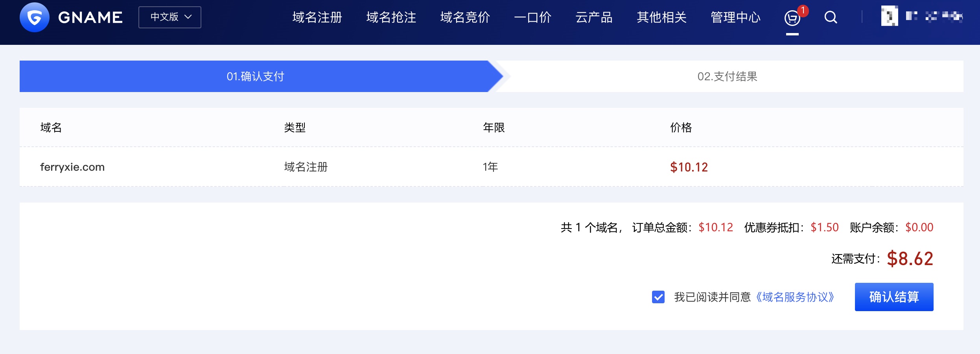
Task: Open the 中文版 language dropdown
Action: click(x=170, y=17)
